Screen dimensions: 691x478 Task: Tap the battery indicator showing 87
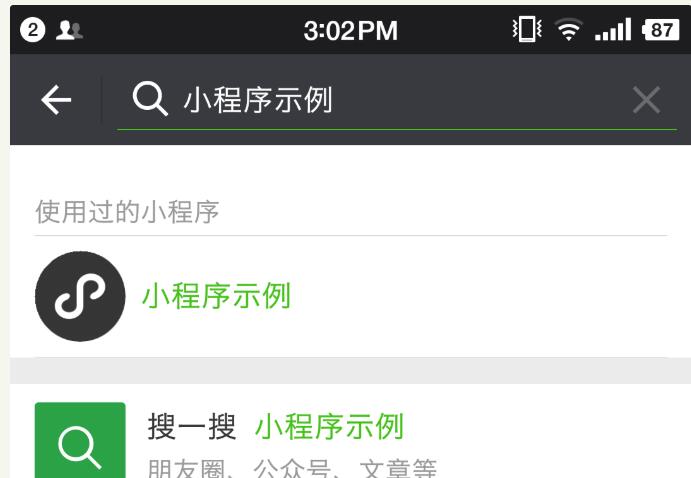[x=661, y=30]
